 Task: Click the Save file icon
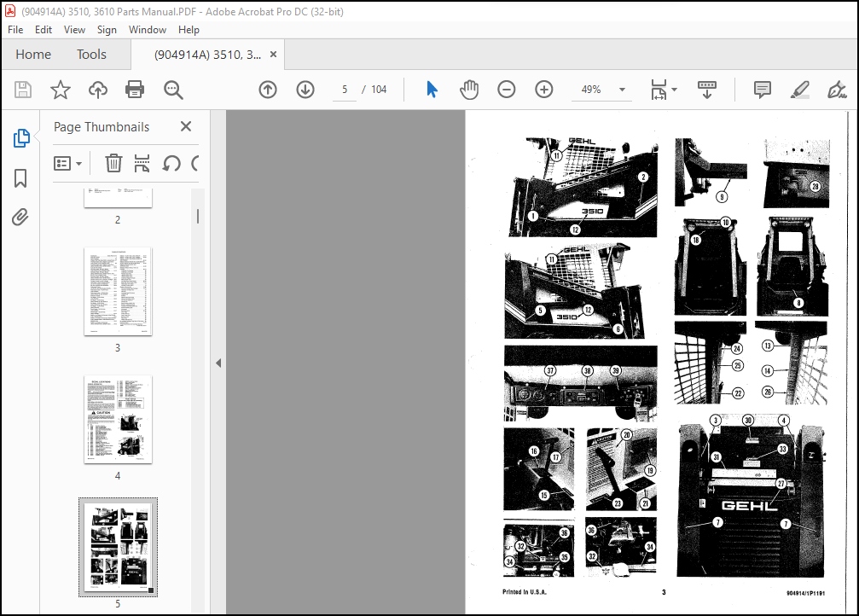click(x=23, y=90)
